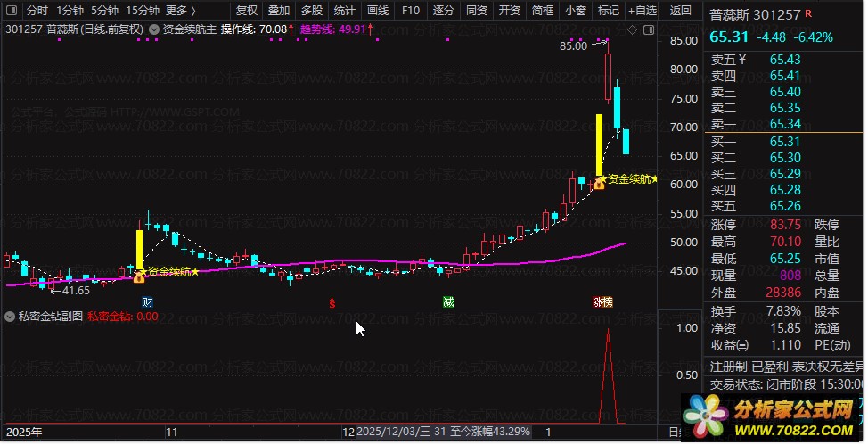Switch to 15分钟 chart period

pyautogui.click(x=143, y=11)
